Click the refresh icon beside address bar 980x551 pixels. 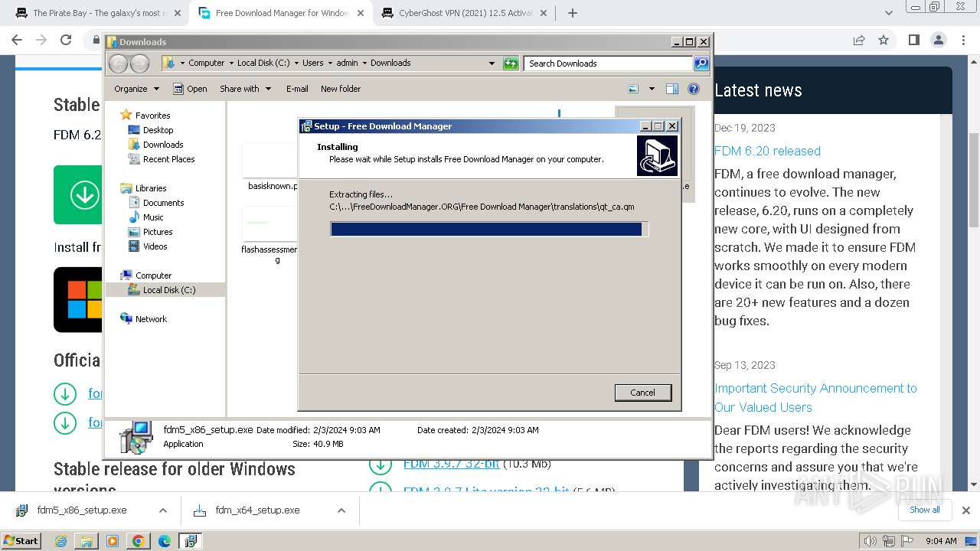511,64
